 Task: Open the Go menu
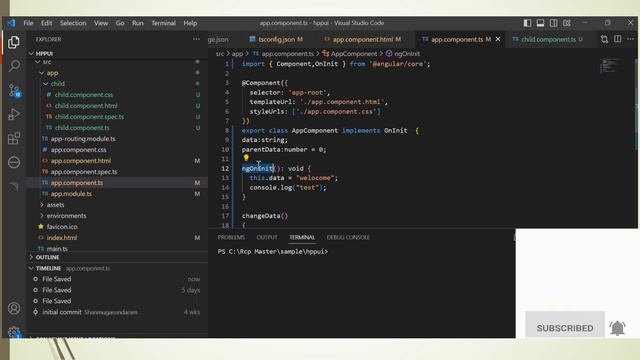point(120,23)
